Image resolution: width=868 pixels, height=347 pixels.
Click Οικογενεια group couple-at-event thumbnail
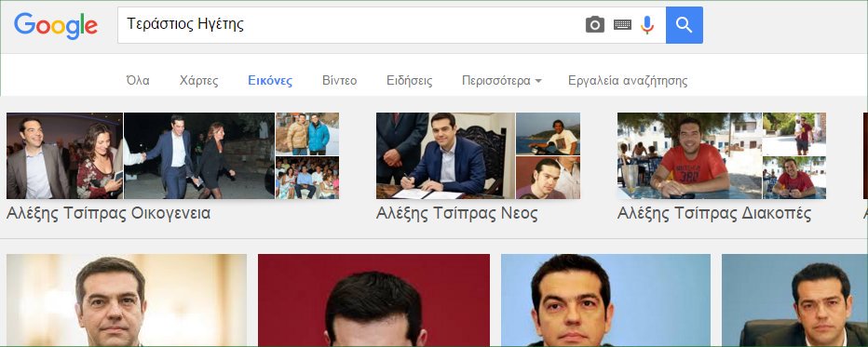(x=65, y=155)
